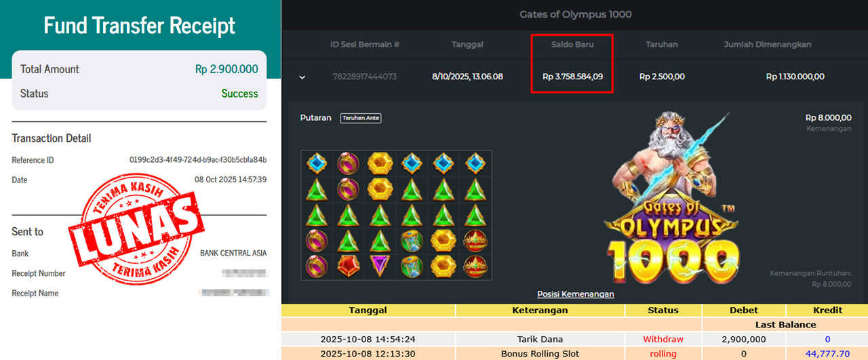This screenshot has width=868, height=360.
Task: Click the Jumlah Dimenangkan column header
Action: (x=768, y=45)
